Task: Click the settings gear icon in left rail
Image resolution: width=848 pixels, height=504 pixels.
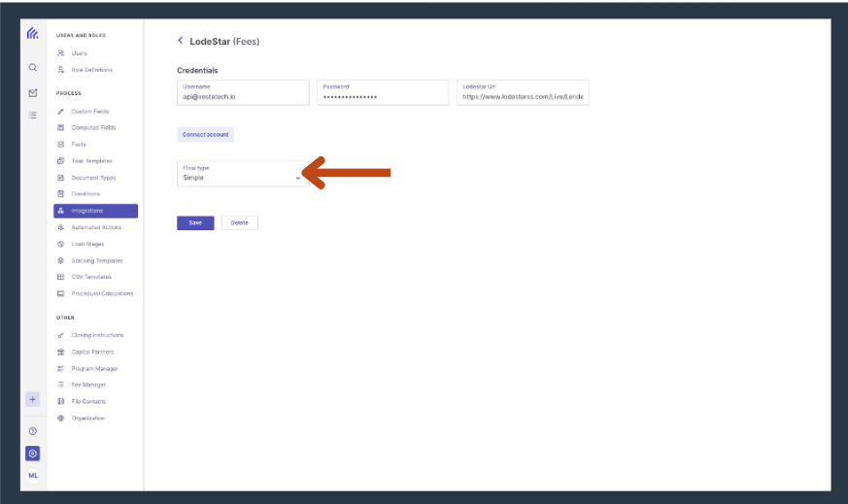Action: tap(32, 454)
